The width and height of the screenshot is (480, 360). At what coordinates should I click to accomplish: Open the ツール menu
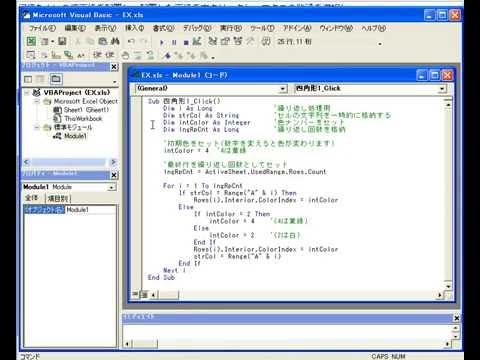[262, 28]
